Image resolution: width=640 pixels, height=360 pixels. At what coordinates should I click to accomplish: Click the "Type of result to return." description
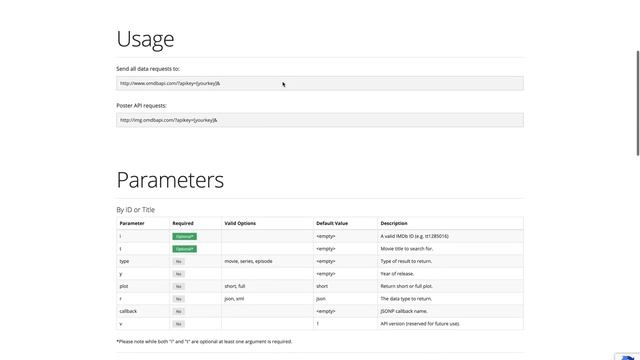coord(406,261)
